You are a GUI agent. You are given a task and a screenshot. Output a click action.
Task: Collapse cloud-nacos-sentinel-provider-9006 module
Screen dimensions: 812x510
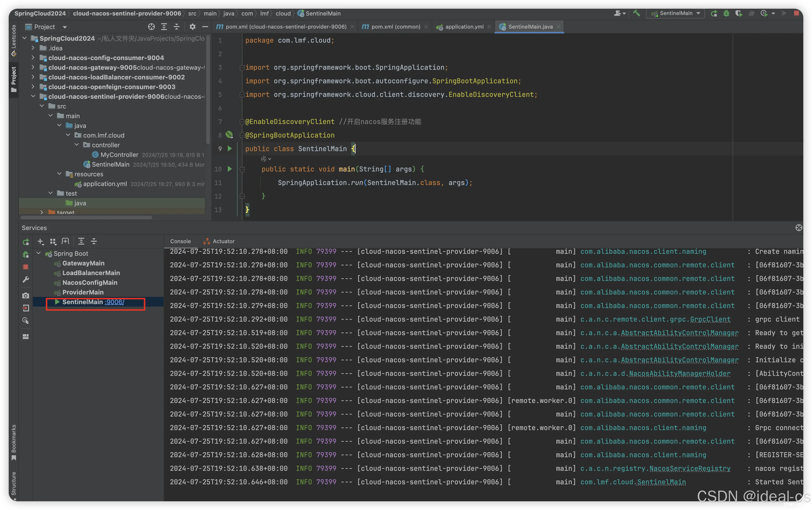click(33, 96)
